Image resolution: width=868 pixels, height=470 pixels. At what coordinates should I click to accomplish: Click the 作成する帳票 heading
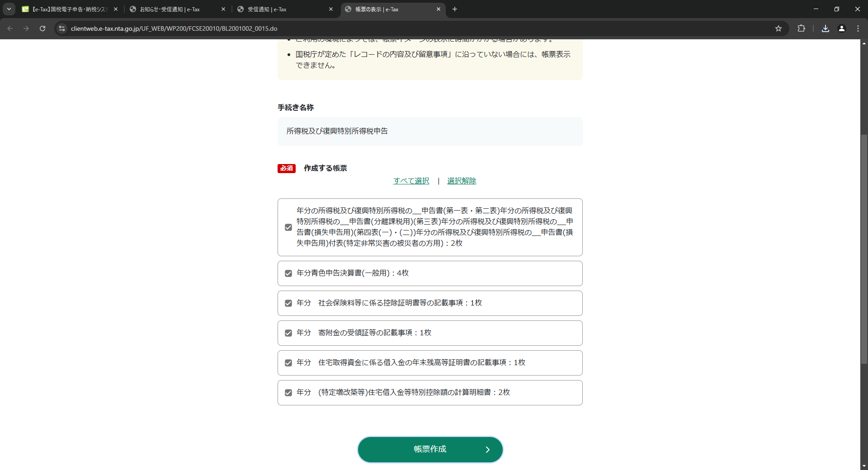point(325,168)
